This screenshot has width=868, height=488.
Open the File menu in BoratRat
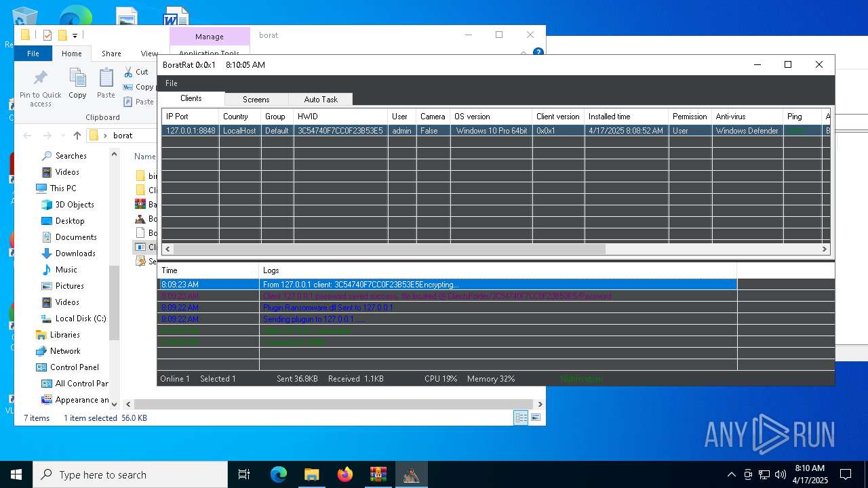(172, 83)
